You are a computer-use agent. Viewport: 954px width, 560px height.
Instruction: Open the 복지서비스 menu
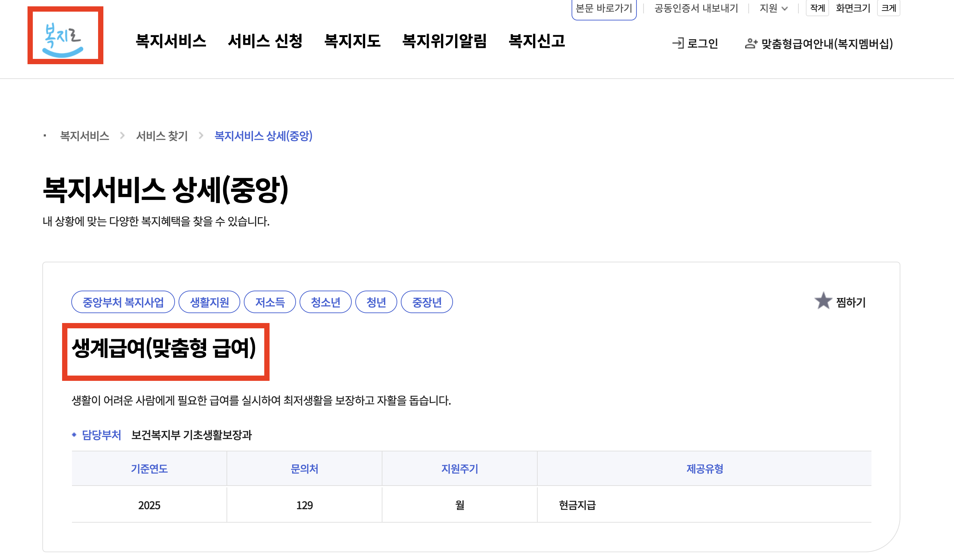171,41
